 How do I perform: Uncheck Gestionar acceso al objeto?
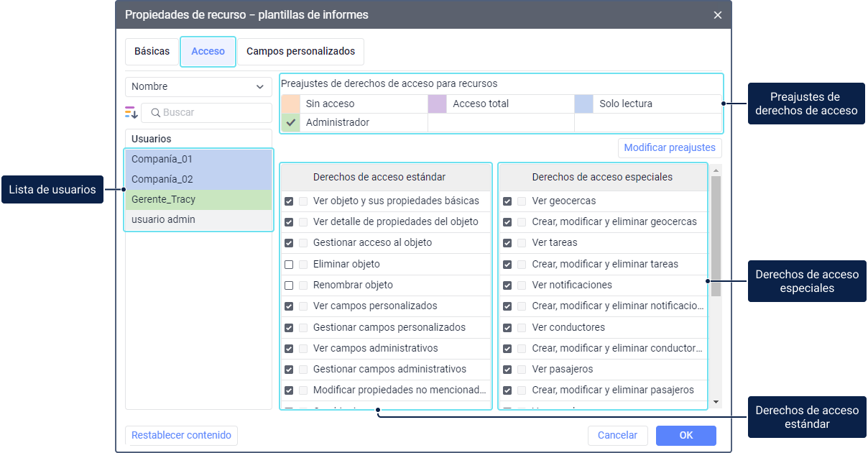coord(289,243)
